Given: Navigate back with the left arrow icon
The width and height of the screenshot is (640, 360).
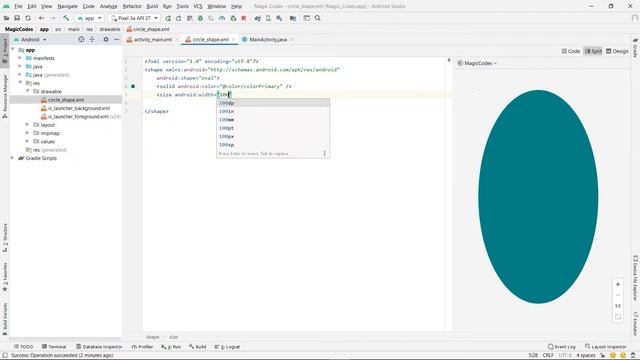Looking at the screenshot, I should pos(41,18).
